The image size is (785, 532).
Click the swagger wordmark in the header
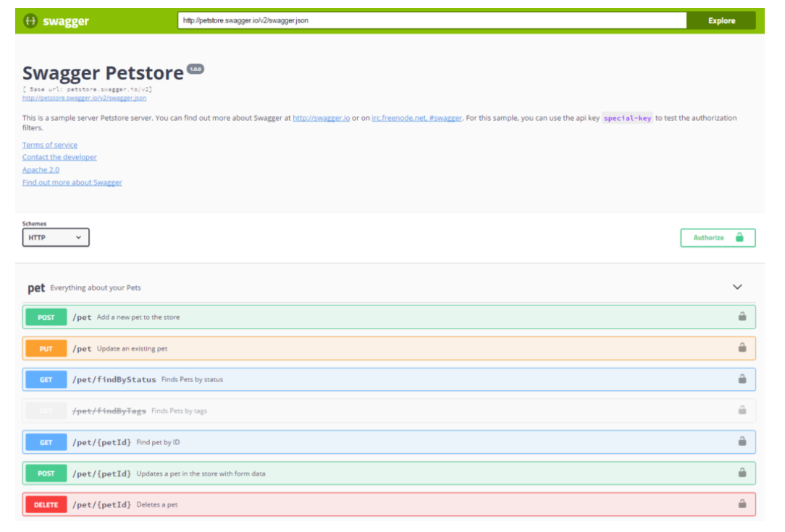[66, 21]
